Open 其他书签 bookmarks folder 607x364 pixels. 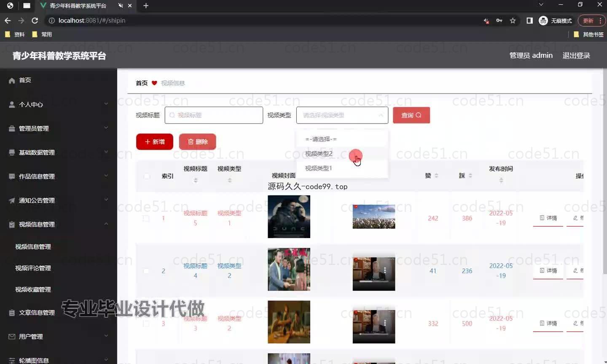[x=589, y=35]
